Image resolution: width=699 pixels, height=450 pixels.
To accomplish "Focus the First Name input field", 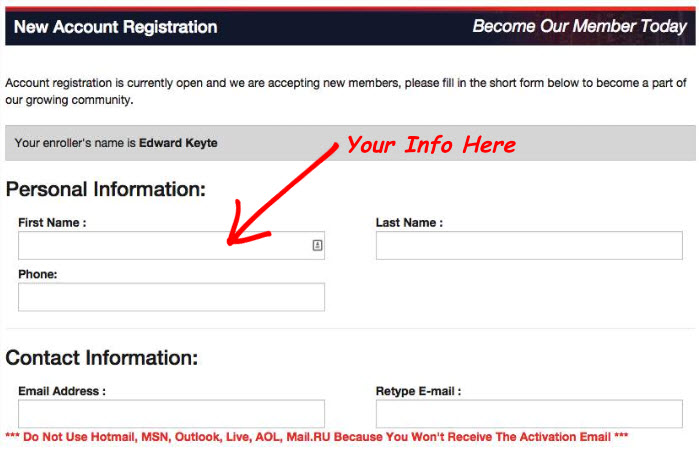I will [x=160, y=246].
